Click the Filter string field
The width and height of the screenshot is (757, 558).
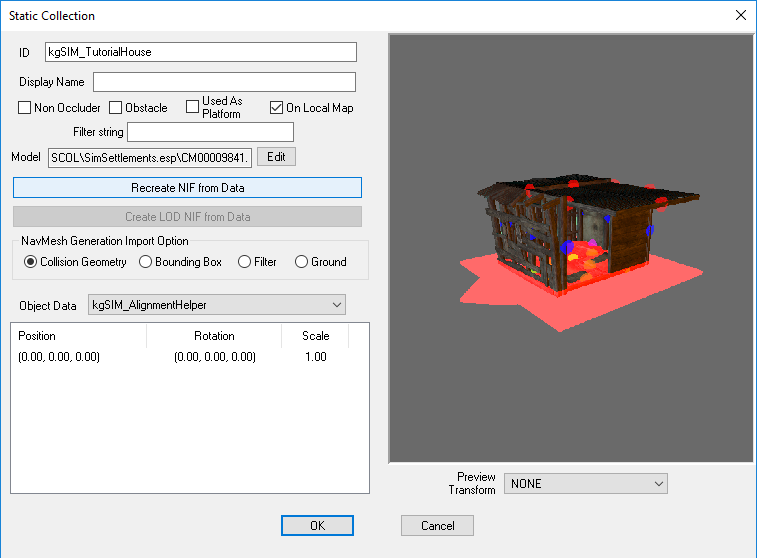(210, 132)
